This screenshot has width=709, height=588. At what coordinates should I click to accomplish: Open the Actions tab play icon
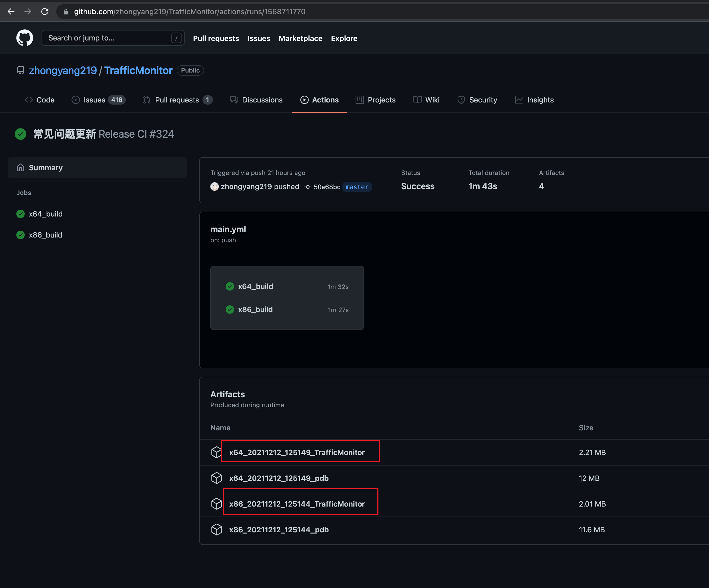point(305,100)
